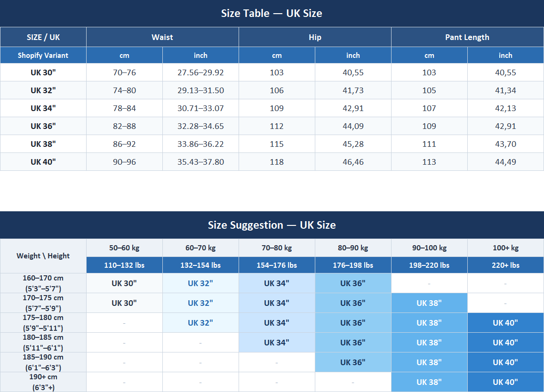
Task: Click the 'Size Suggestion — UK Size' title
Action: pyautogui.click(x=272, y=225)
